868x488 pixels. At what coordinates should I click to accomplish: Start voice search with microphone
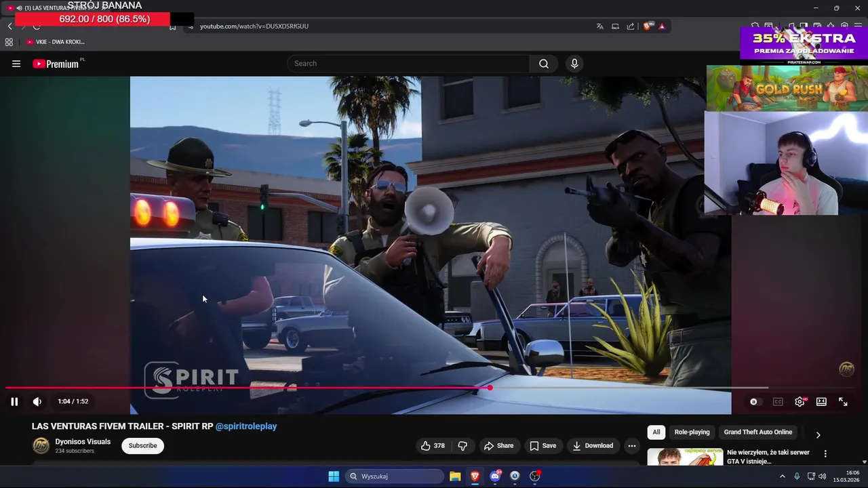coord(574,64)
